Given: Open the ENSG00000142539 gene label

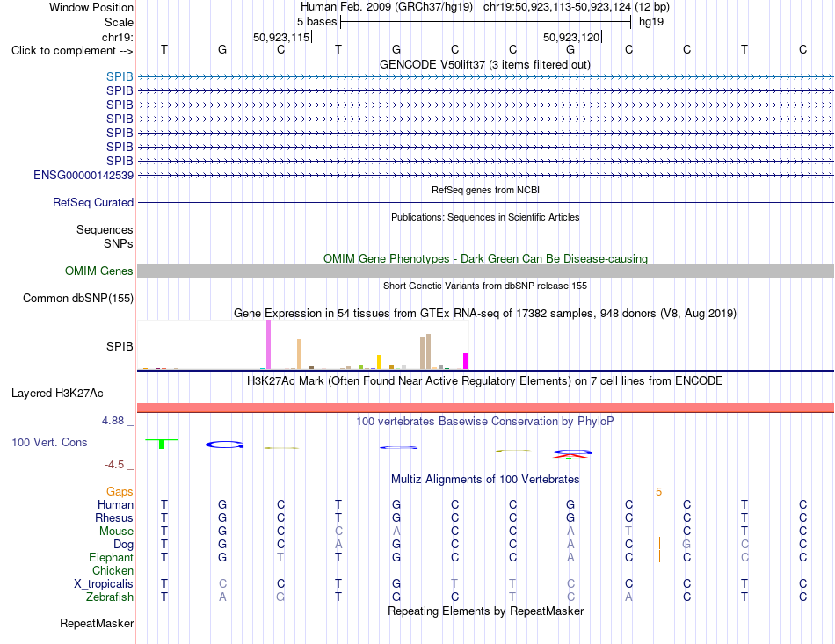Looking at the screenshot, I should tap(83, 175).
